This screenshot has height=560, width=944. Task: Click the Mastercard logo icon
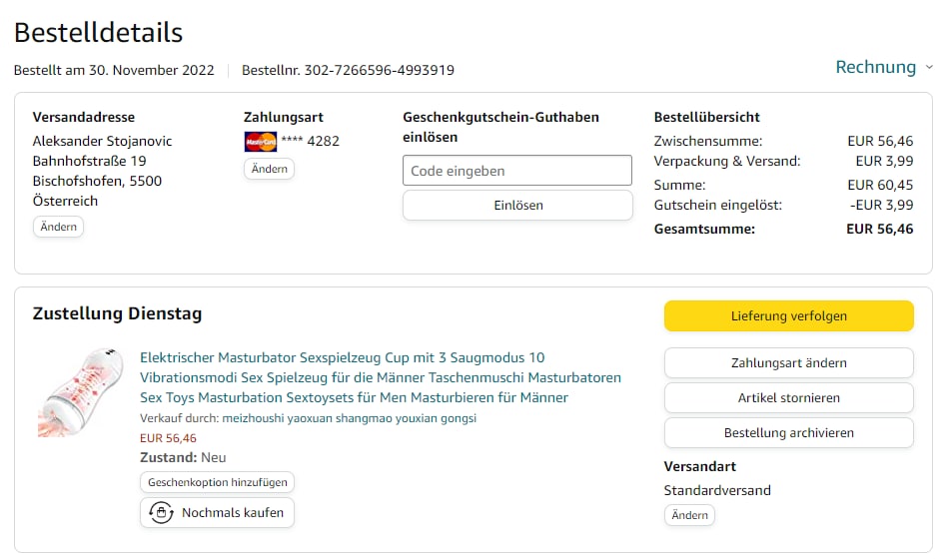click(x=260, y=142)
